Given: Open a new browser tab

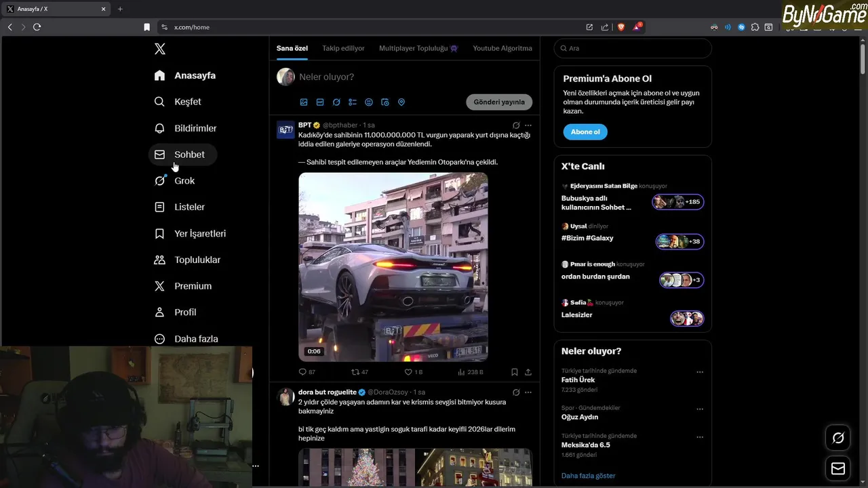Looking at the screenshot, I should pyautogui.click(x=120, y=9).
